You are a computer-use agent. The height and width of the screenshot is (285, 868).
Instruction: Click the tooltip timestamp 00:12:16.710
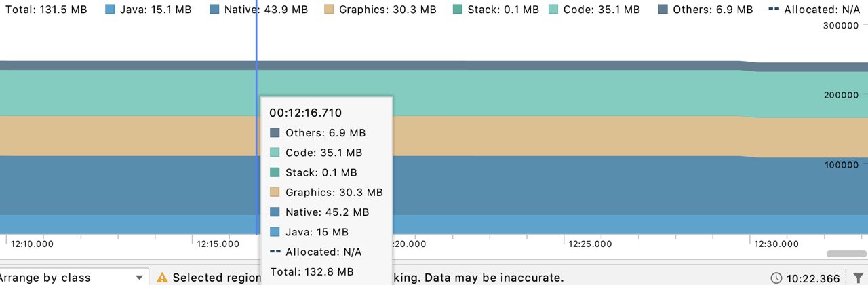(306, 113)
